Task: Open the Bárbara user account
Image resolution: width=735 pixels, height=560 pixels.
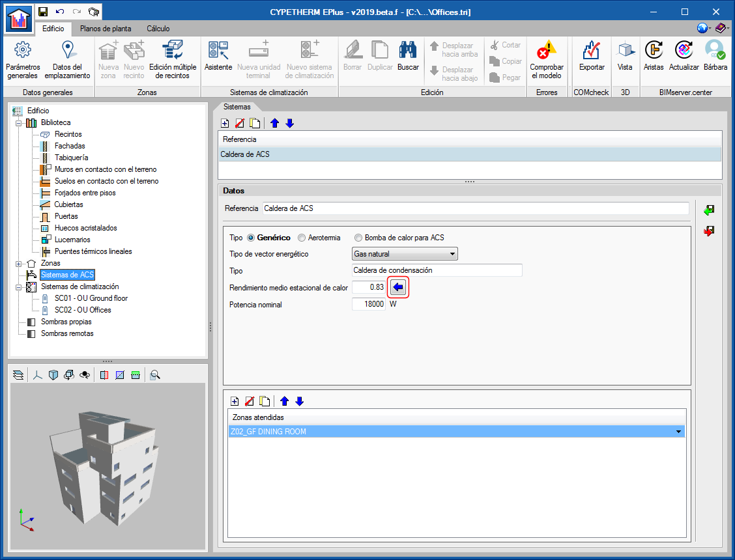Action: click(x=715, y=57)
